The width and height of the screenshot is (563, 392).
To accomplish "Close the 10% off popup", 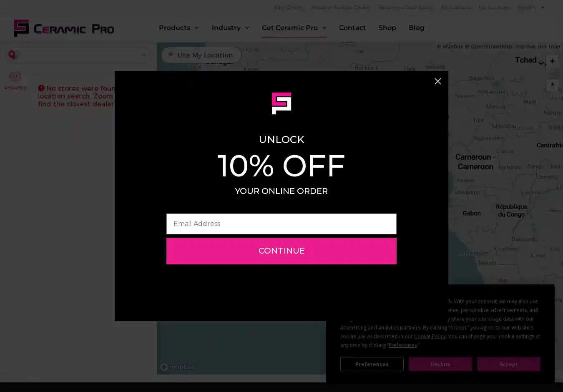I will tap(437, 81).
